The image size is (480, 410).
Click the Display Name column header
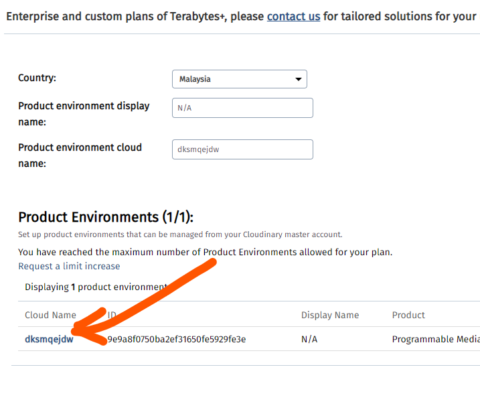(x=330, y=315)
